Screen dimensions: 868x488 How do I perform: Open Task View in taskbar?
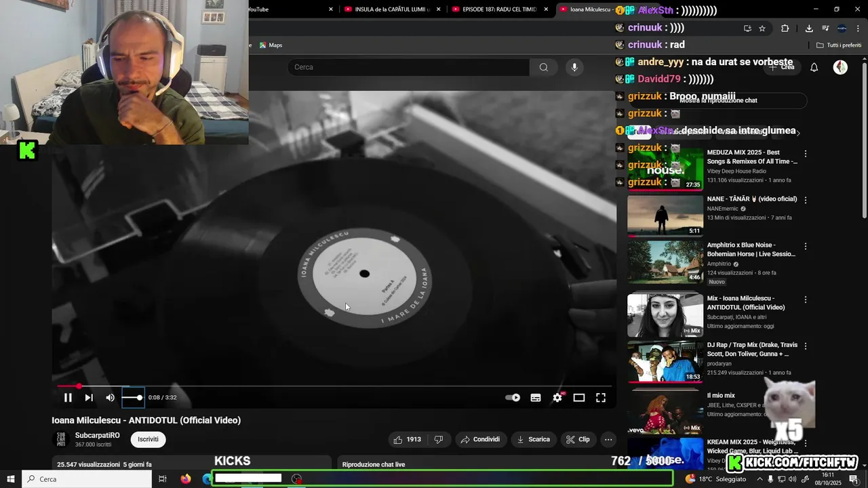163,479
